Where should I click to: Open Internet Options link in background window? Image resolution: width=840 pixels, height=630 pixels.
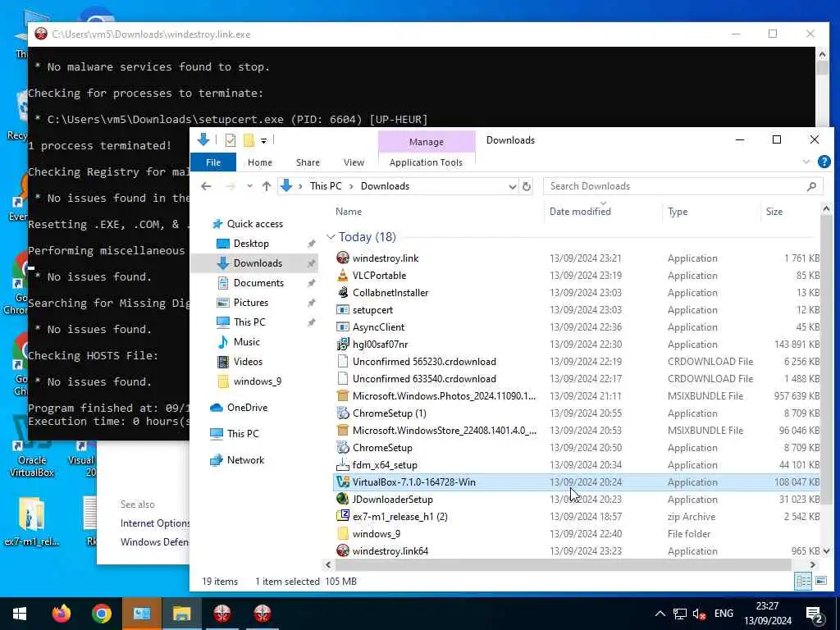pyautogui.click(x=155, y=523)
